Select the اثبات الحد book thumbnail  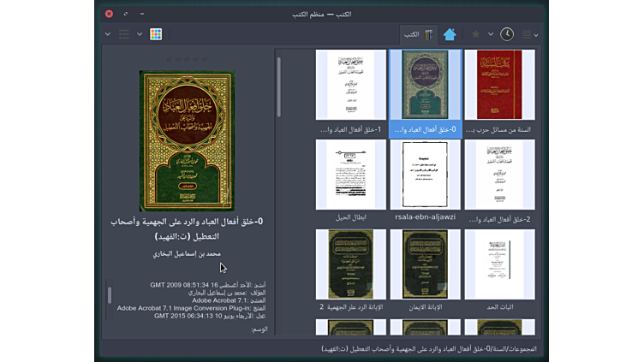point(499,265)
